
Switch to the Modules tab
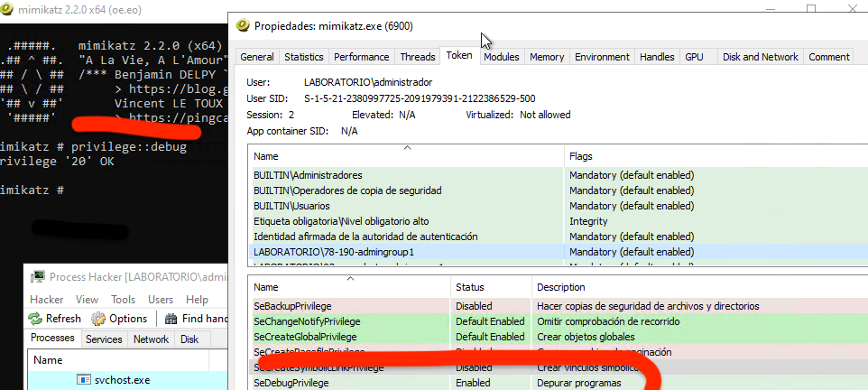[x=501, y=57]
